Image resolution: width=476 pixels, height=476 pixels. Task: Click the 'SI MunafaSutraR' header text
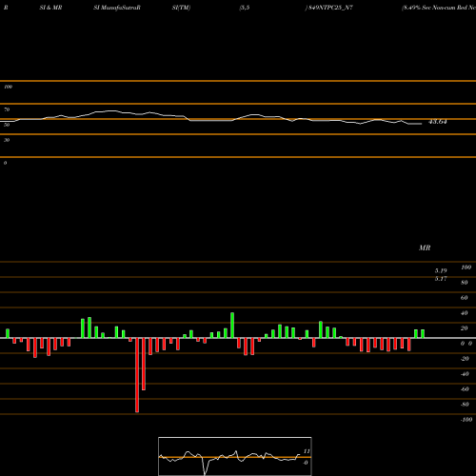[x=117, y=8]
